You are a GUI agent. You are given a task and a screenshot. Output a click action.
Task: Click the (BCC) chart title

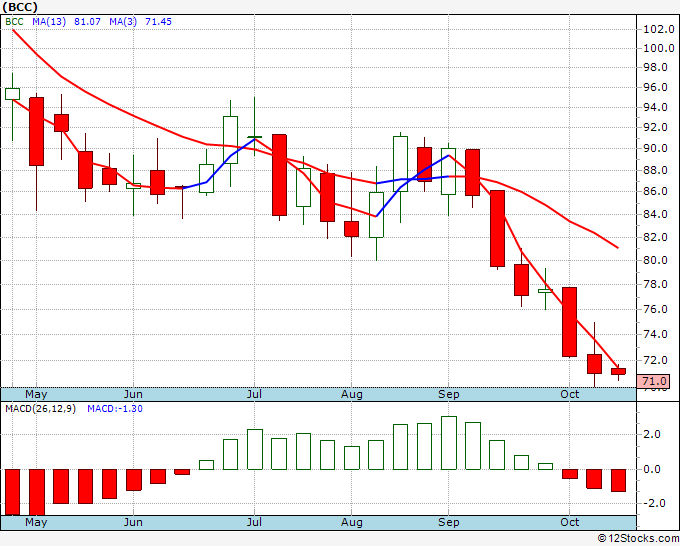20,7
